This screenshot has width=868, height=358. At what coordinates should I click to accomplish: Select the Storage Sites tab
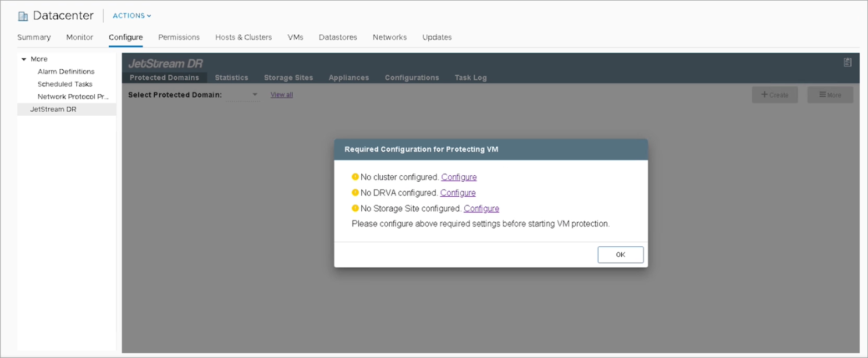288,77
